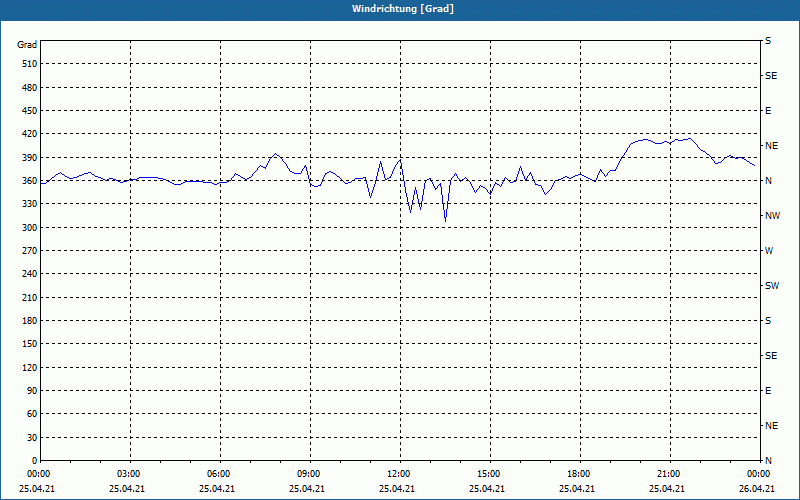Click the 26.04.21 date label
This screenshot has width=800, height=500.
coord(757,489)
